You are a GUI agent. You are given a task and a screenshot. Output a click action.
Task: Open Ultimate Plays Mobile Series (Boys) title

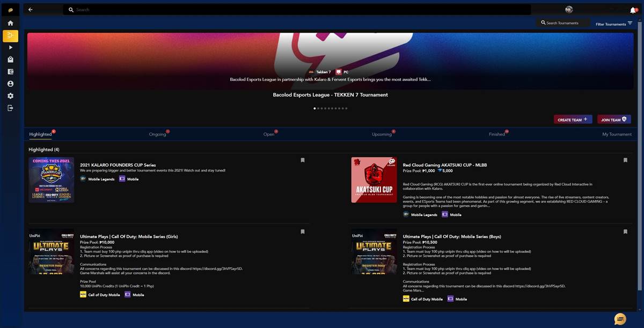coord(452,236)
